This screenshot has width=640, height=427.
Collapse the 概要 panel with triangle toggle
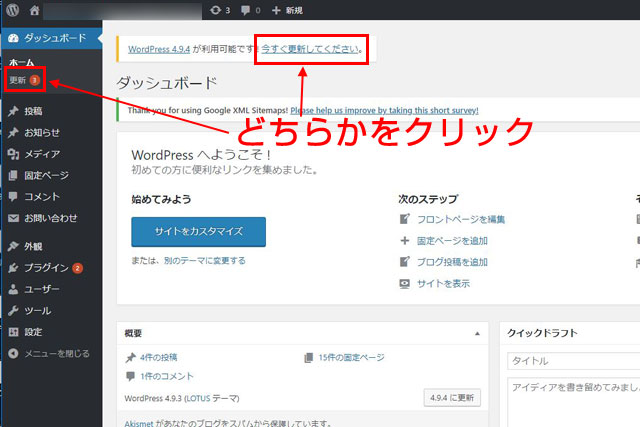click(x=477, y=334)
